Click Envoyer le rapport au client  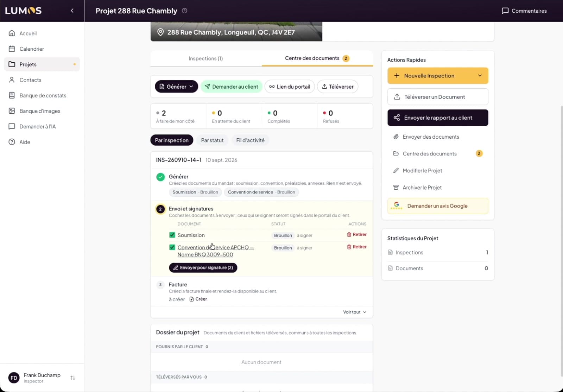(x=438, y=118)
